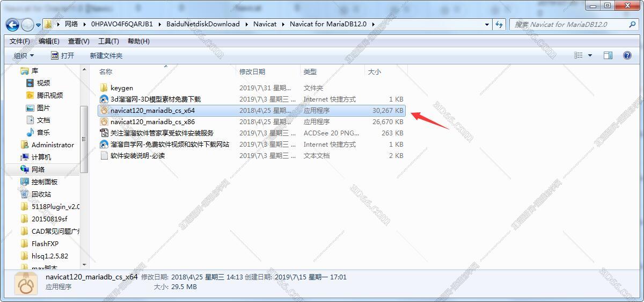Click the Forward navigation button
This screenshot has height=302, width=644.
[x=27, y=24]
